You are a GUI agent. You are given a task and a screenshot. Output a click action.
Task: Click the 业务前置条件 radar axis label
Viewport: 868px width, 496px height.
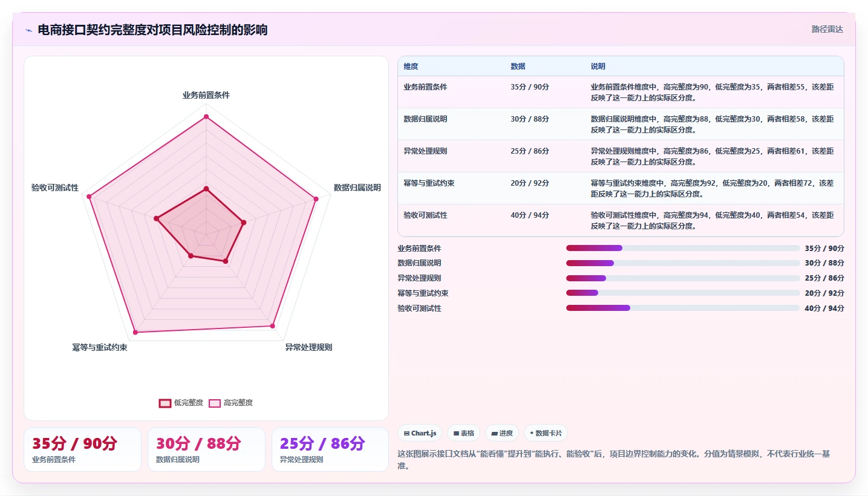[x=206, y=95]
